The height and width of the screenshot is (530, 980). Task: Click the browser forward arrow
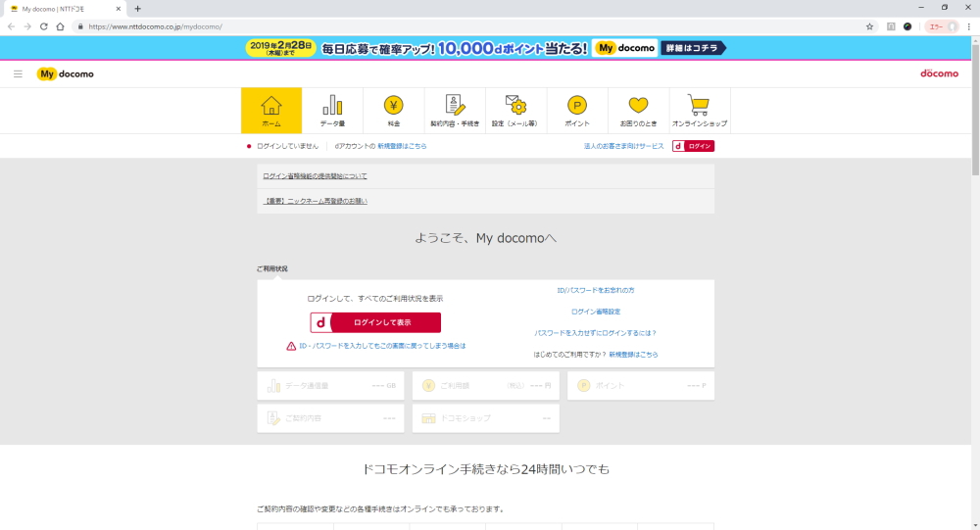(x=27, y=26)
